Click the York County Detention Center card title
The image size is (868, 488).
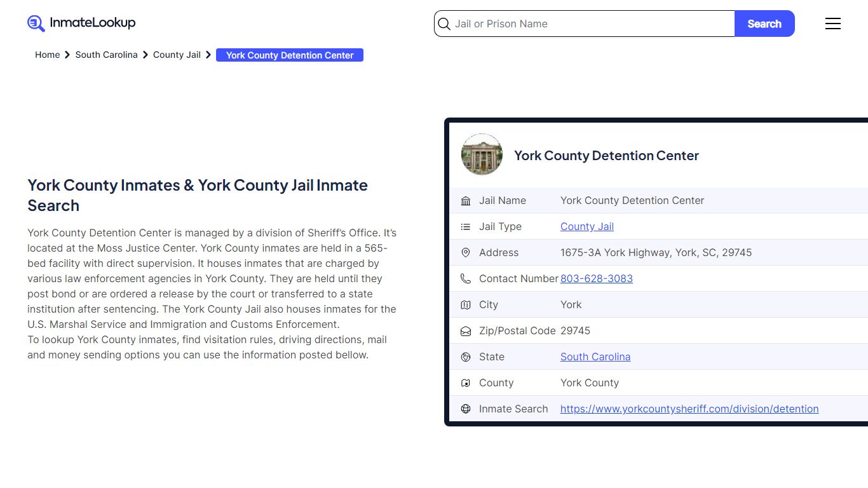(x=606, y=155)
